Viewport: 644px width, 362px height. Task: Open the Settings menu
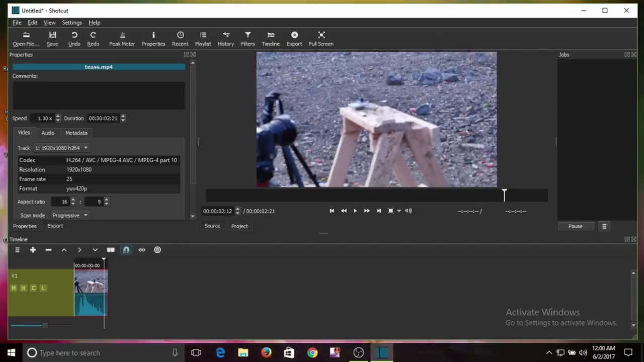click(x=72, y=23)
